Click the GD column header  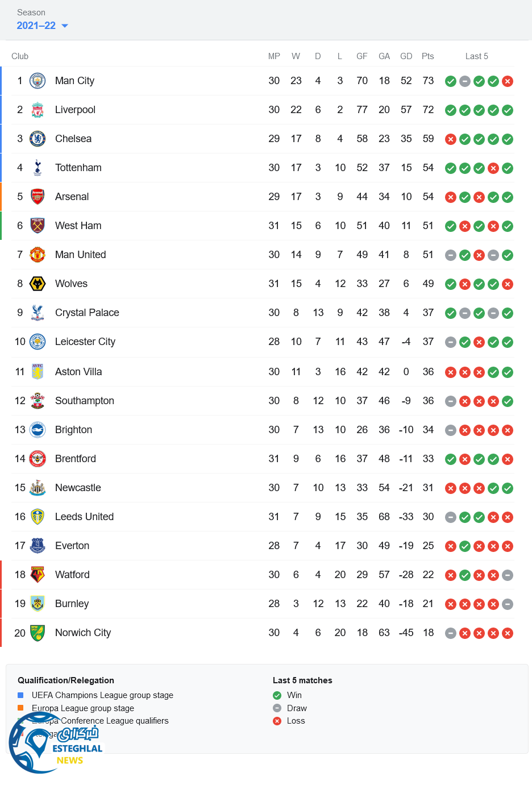tap(406, 56)
